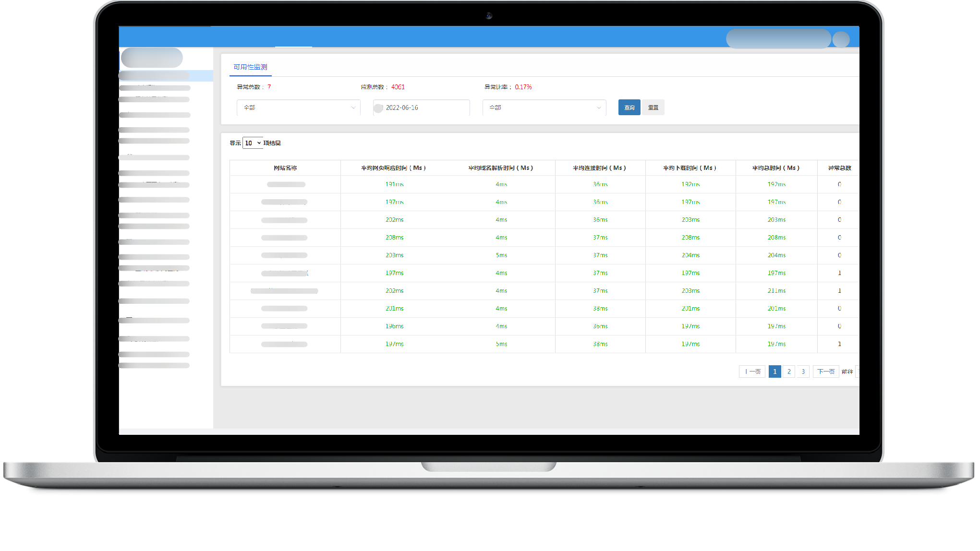Go to page 2 in pagination
Image resolution: width=980 pixels, height=551 pixels.
click(789, 371)
